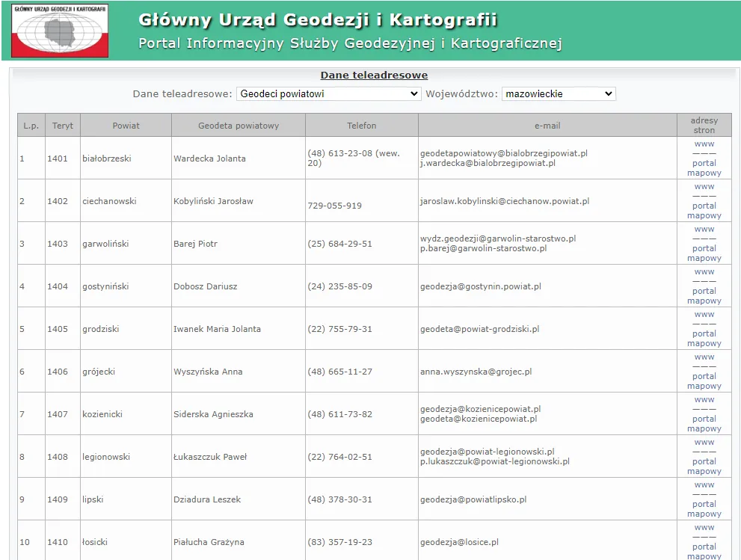
Task: Click the adresy stron column header
Action: 704,125
